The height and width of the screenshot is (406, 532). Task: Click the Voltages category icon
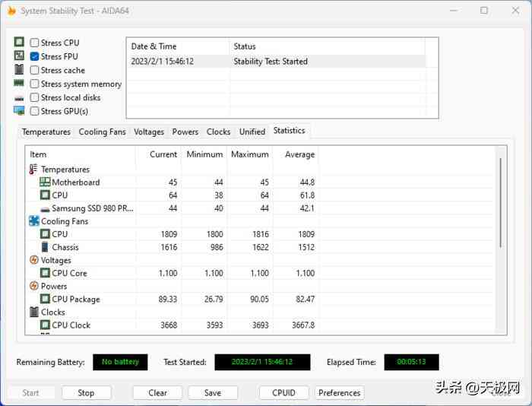(33, 260)
